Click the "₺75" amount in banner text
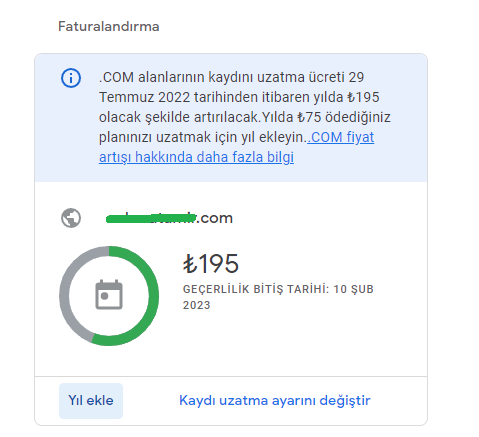 (x=309, y=117)
